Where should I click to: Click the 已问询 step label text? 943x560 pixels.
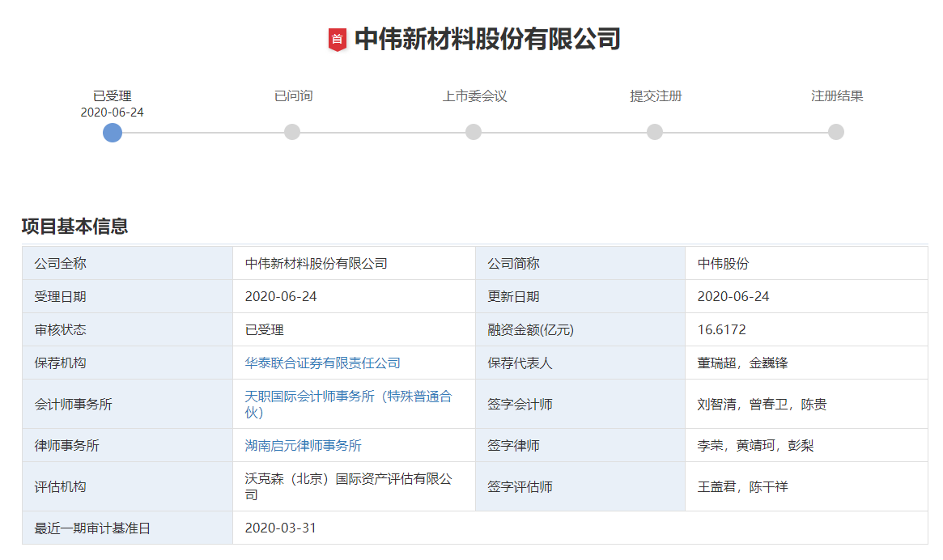click(x=293, y=96)
